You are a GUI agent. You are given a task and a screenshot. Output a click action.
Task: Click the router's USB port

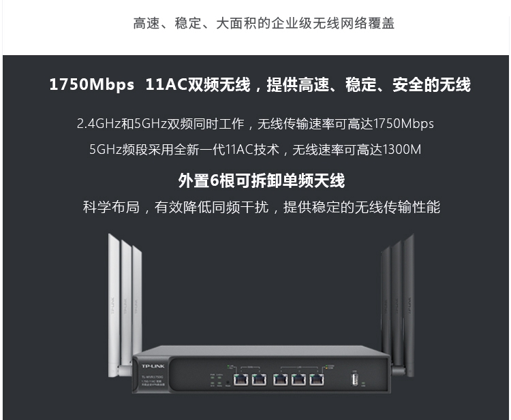point(355,379)
